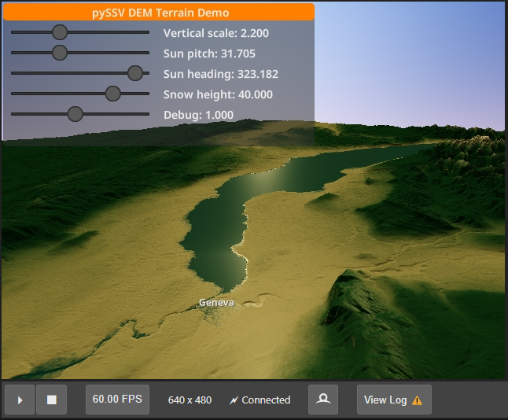This screenshot has width=508, height=420.
Task: Click the 60.00 FPS button
Action: coord(117,400)
